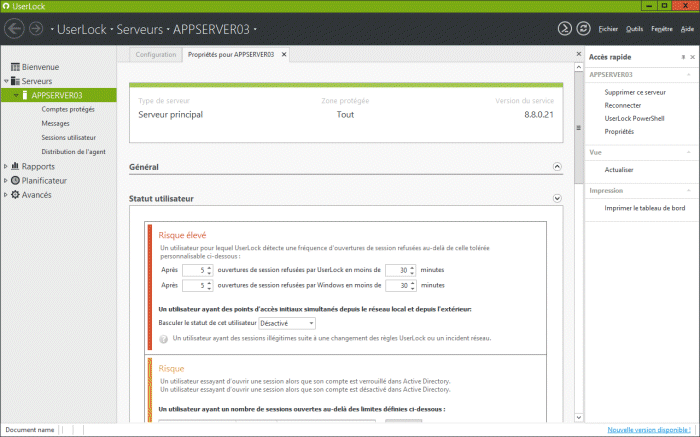Click Imprimer le tableau de bord
700x437 pixels.
click(x=645, y=208)
